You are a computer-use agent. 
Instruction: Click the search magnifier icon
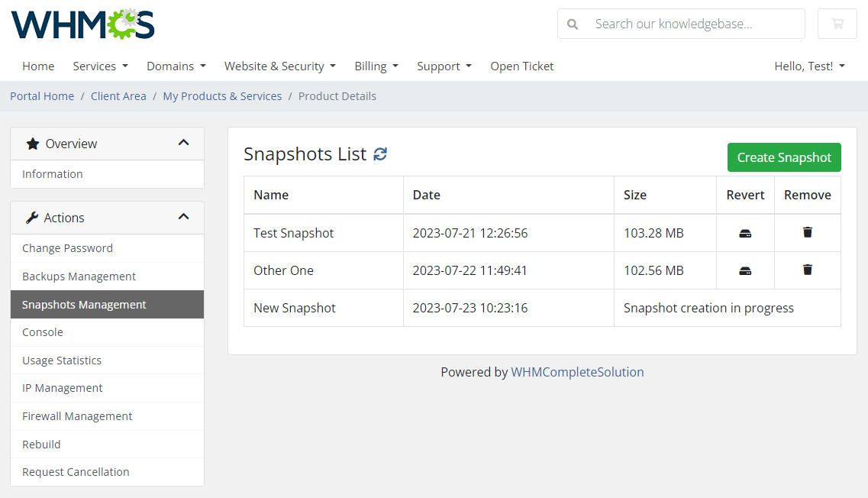[573, 24]
